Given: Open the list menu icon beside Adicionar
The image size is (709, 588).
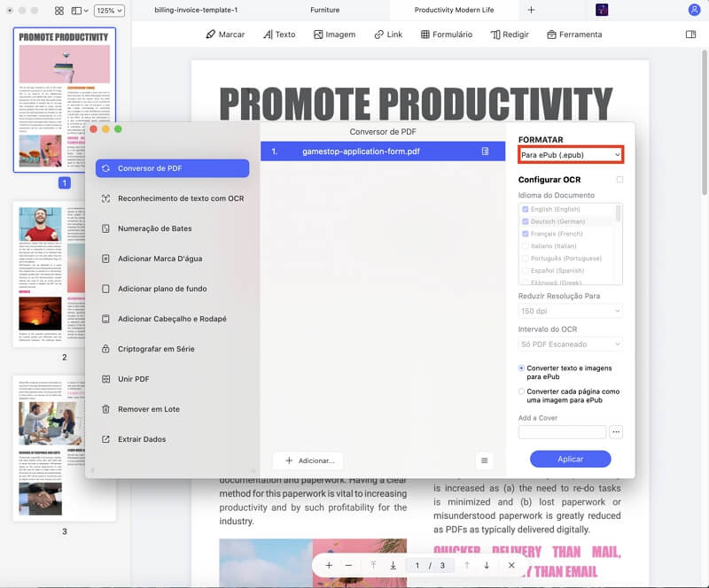Looking at the screenshot, I should tap(484, 460).
